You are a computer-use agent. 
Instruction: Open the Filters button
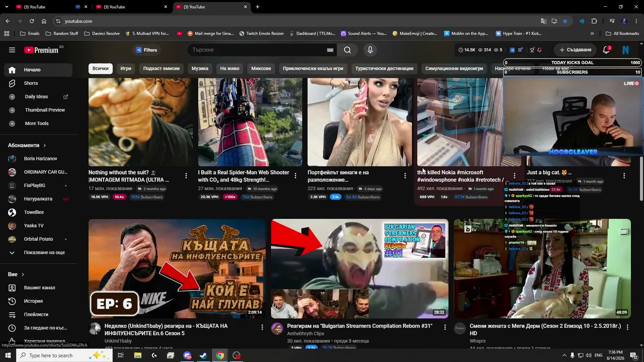coord(146,50)
